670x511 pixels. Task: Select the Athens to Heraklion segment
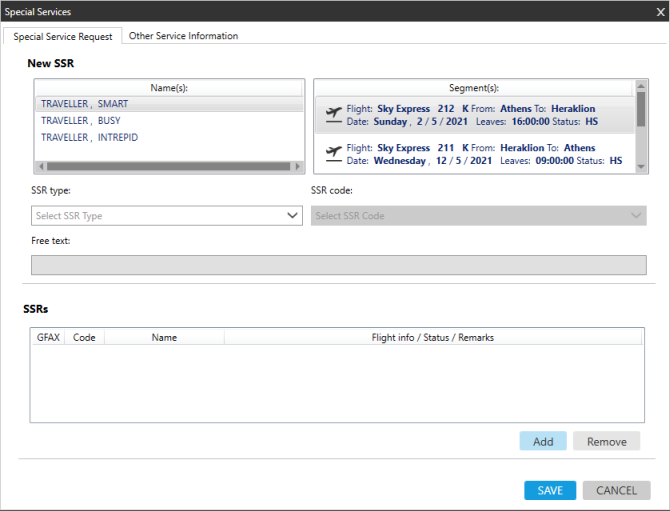click(480, 115)
